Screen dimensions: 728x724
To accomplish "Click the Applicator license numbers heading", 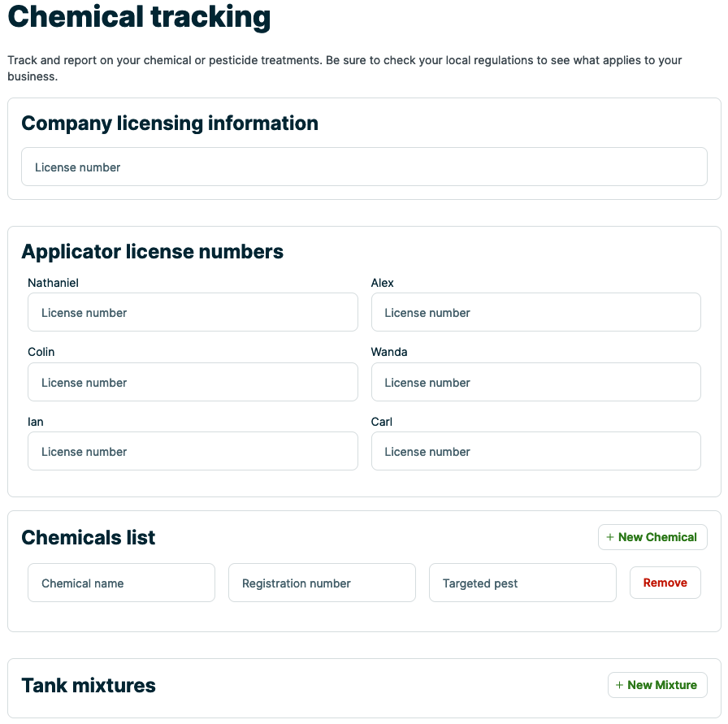I will 153,252.
